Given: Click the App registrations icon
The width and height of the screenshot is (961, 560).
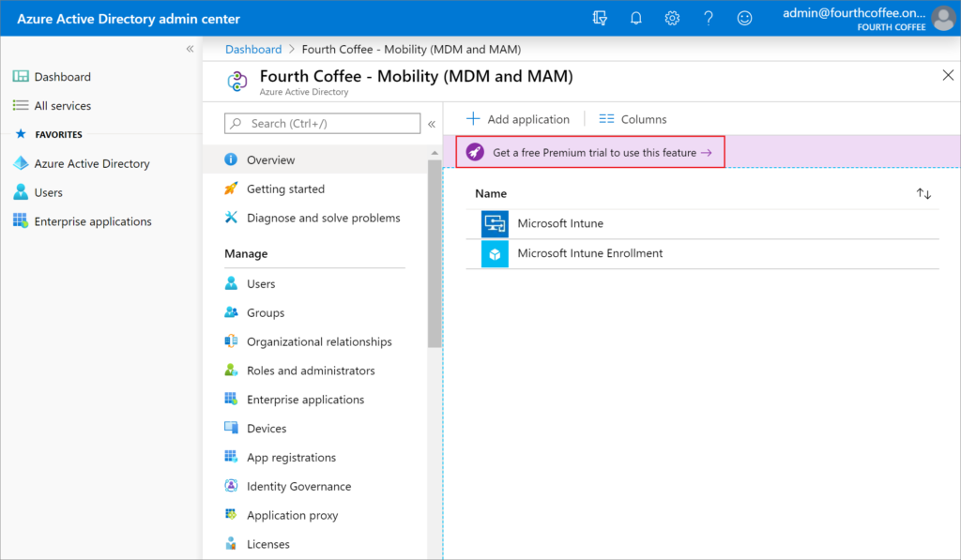Looking at the screenshot, I should [231, 457].
